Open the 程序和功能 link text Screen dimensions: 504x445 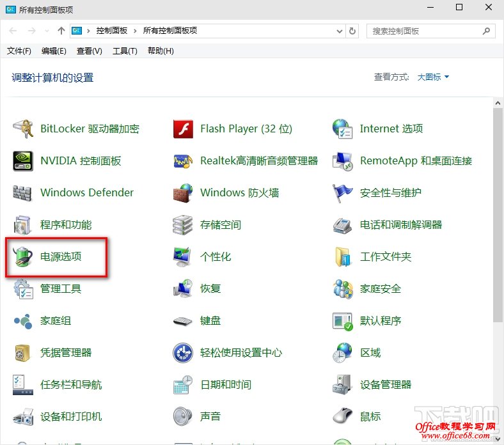(66, 224)
